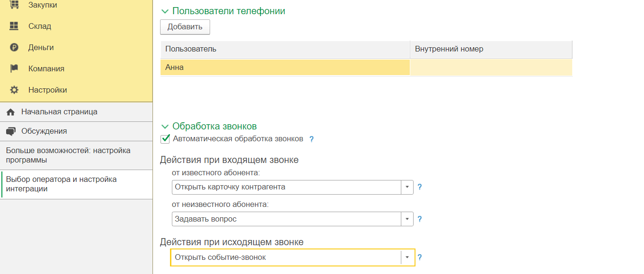Click the Закупки shopping cart icon
The image size is (644, 274).
click(x=14, y=5)
